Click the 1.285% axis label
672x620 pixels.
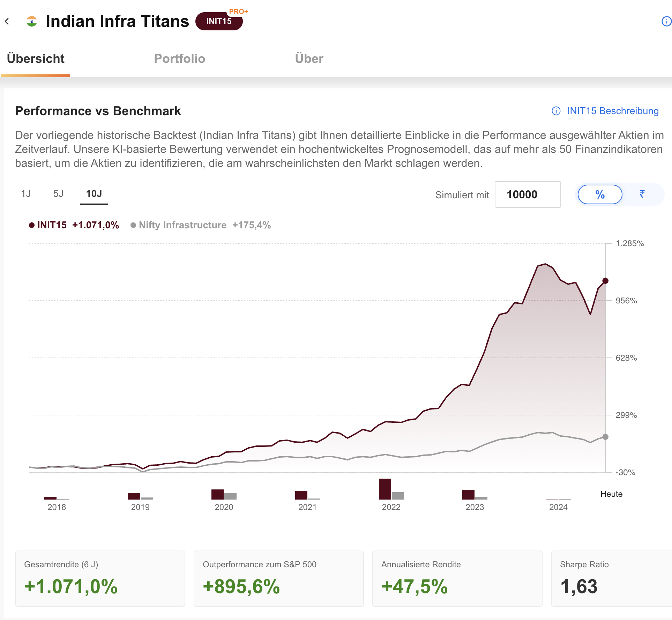click(x=630, y=243)
